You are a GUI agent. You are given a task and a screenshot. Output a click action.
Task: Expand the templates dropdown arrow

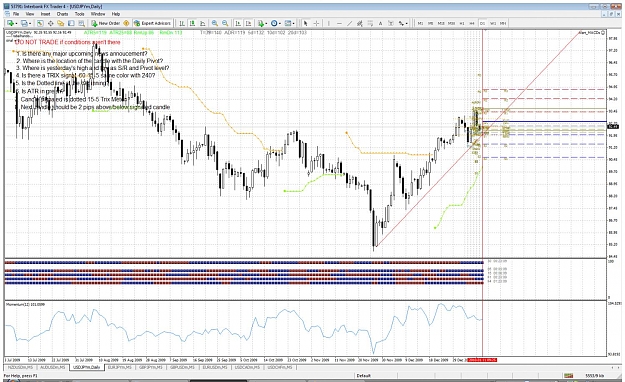coord(294,23)
